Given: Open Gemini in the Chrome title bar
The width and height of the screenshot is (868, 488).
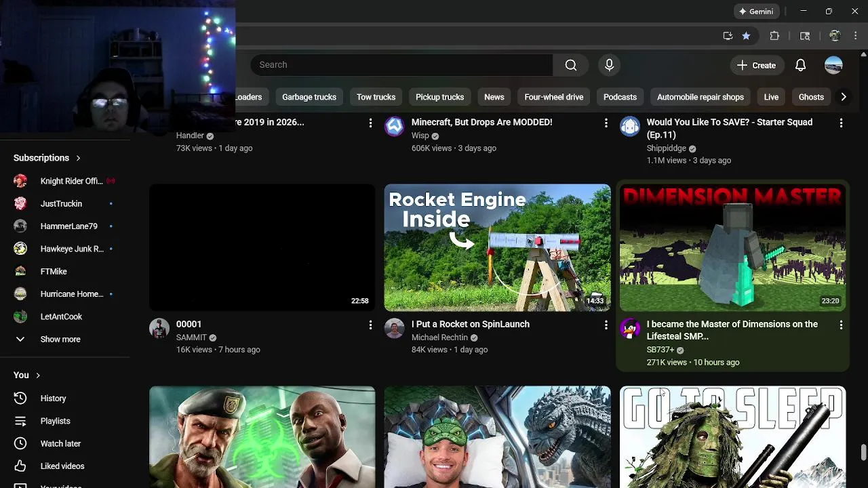Looking at the screenshot, I should click(756, 12).
